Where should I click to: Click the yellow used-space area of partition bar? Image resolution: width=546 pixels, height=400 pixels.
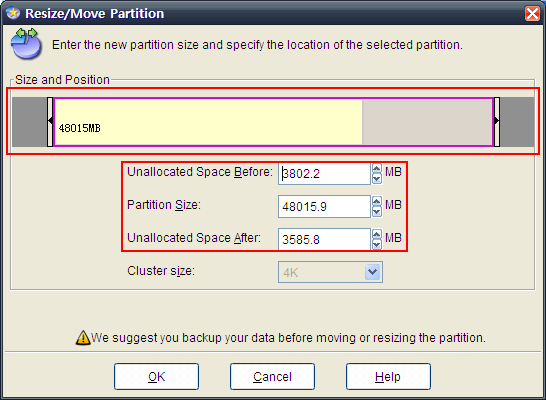[208, 122]
